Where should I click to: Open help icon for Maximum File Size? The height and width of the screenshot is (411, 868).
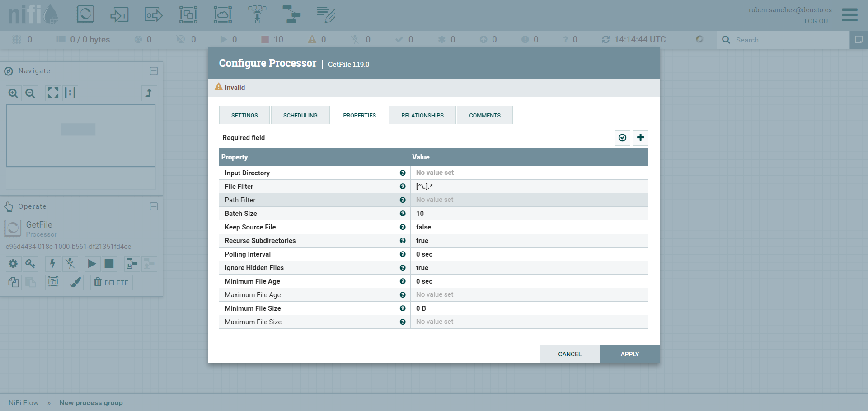tap(403, 322)
